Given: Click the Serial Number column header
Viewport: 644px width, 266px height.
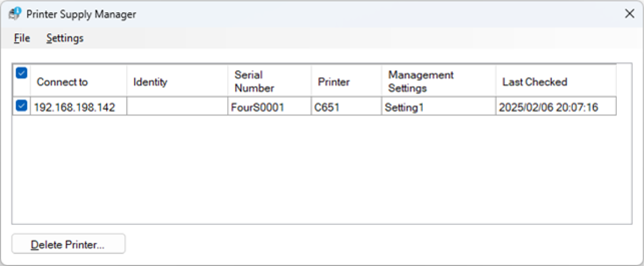Looking at the screenshot, I should pyautogui.click(x=254, y=82).
